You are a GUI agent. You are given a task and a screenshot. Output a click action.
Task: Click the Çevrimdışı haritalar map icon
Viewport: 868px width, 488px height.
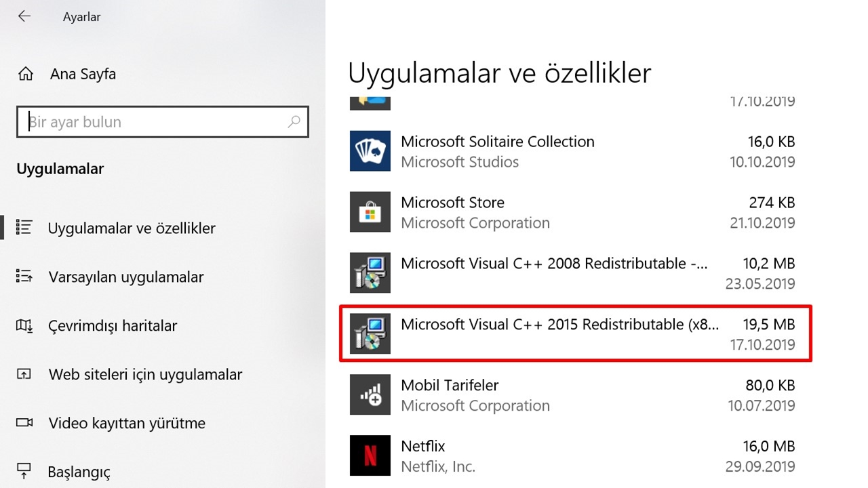click(25, 325)
